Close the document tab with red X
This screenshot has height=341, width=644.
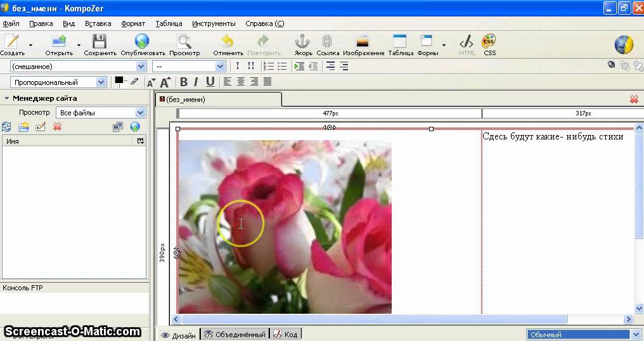click(634, 99)
